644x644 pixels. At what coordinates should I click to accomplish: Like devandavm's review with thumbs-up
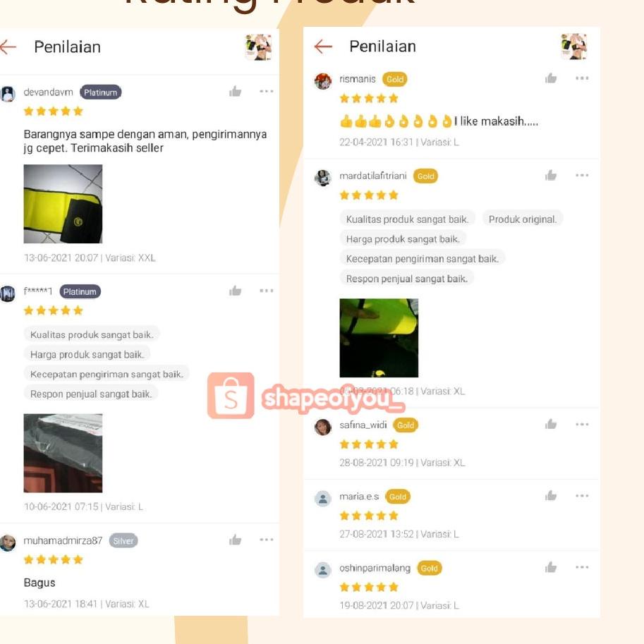coord(236,91)
